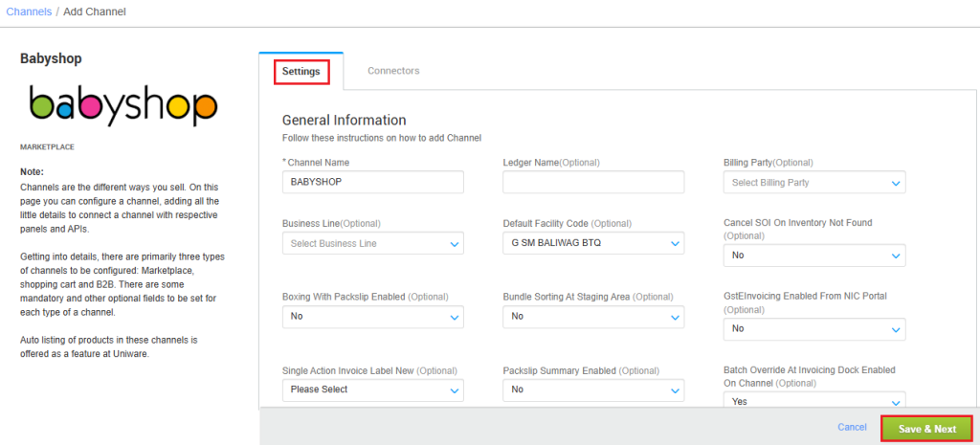Switch to the Connectors tab
The height and width of the screenshot is (445, 980).
pos(393,71)
